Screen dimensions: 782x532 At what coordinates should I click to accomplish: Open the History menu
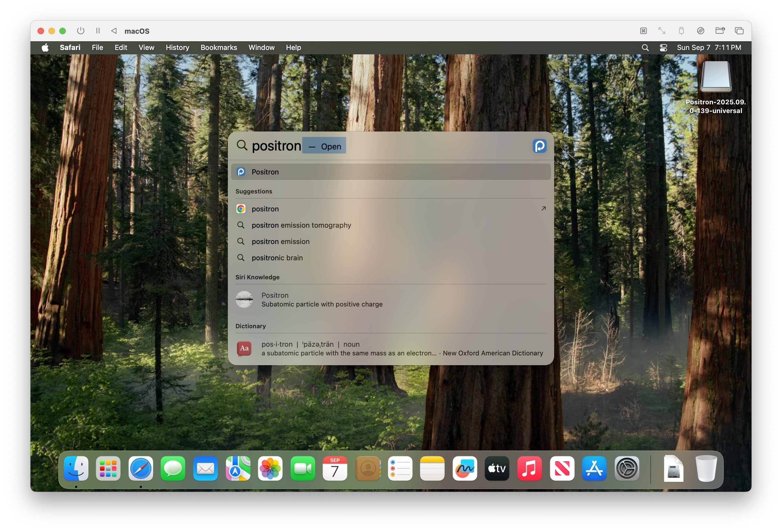click(x=177, y=48)
